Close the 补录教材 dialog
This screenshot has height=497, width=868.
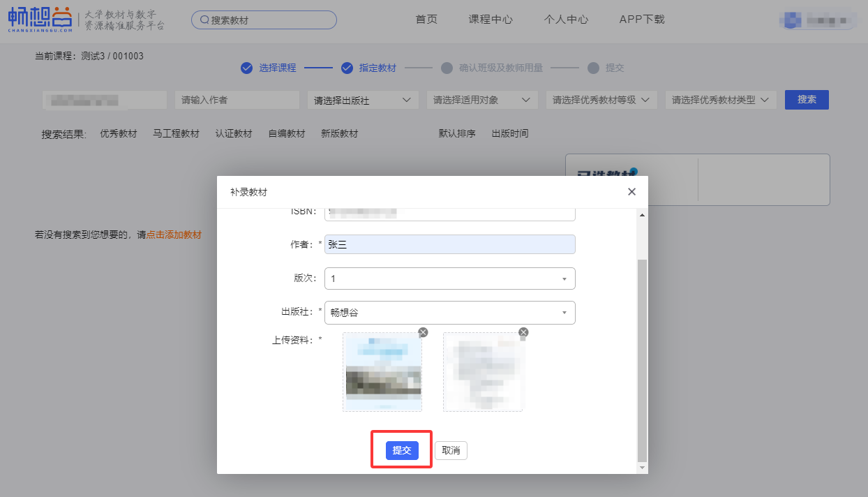pos(631,192)
